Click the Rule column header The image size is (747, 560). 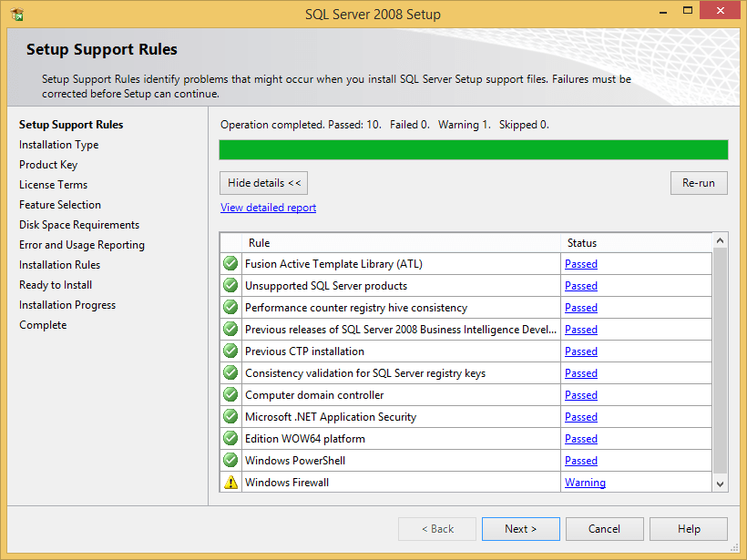click(401, 243)
